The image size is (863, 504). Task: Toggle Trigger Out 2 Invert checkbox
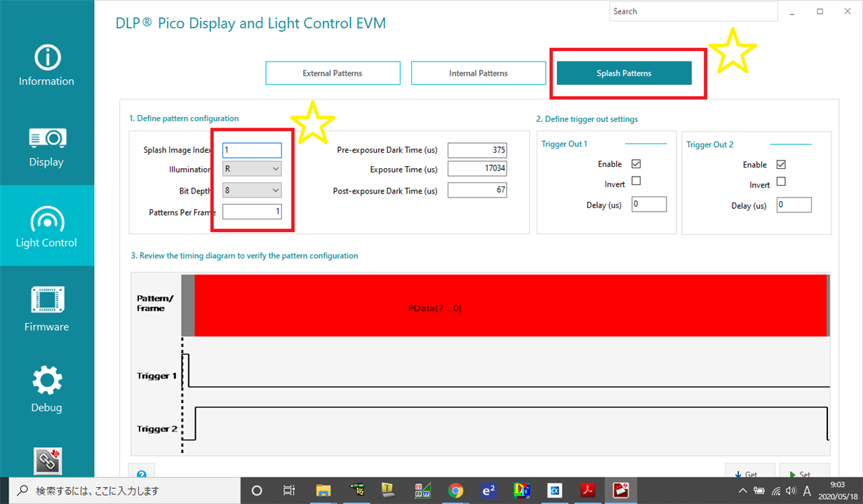point(781,182)
